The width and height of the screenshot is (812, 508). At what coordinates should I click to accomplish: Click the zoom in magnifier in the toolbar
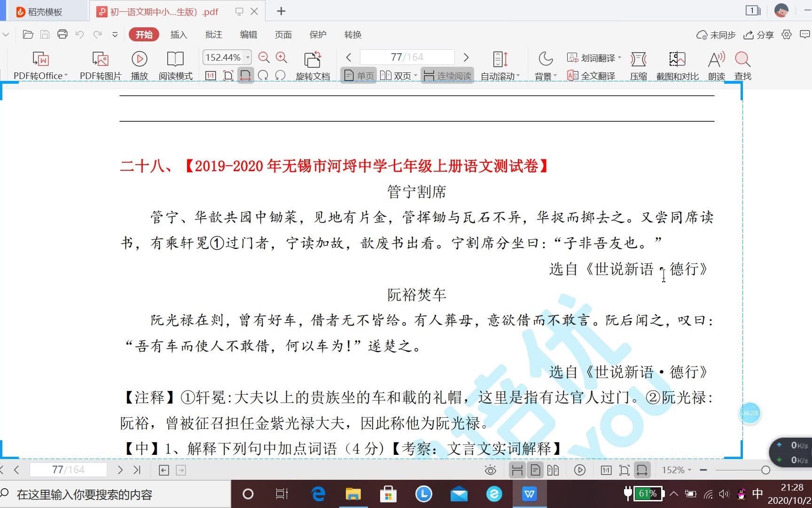pyautogui.click(x=281, y=57)
